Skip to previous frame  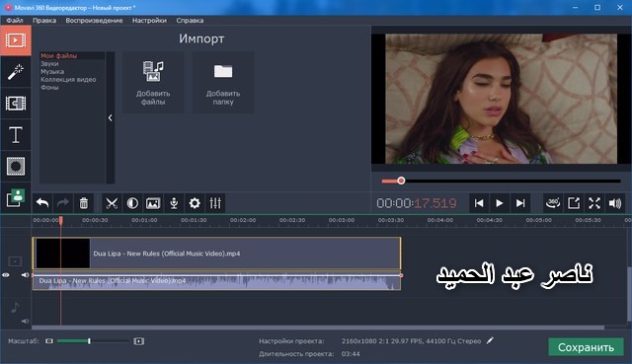479,203
